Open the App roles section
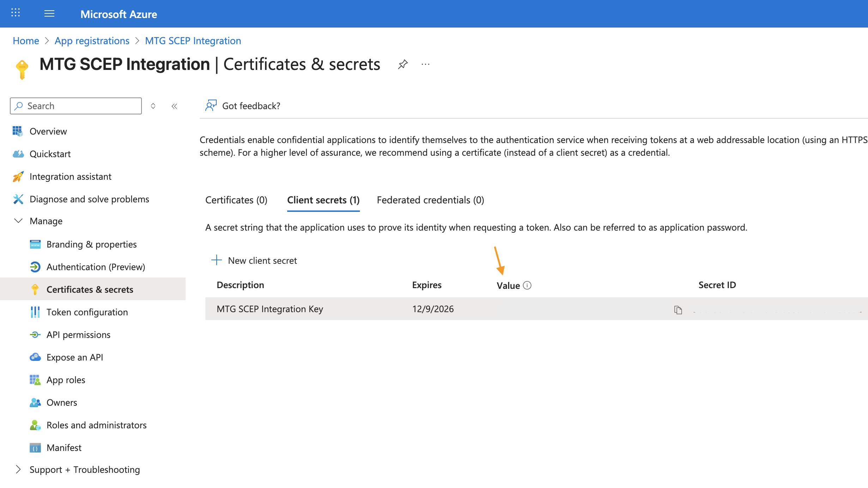The width and height of the screenshot is (868, 488). point(66,380)
